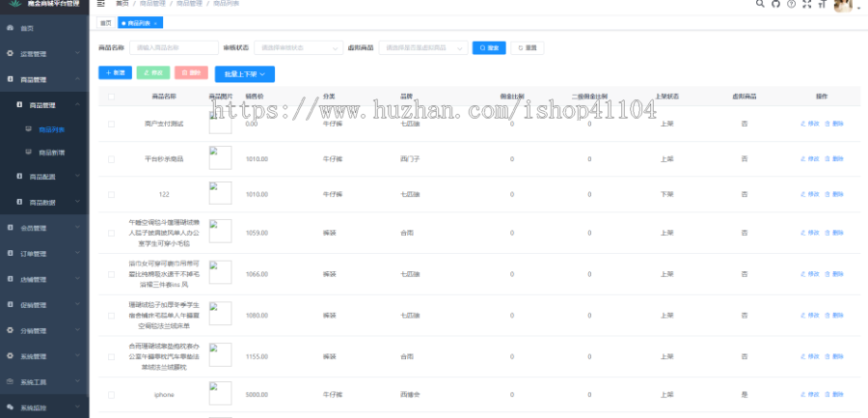Check the row for 平台秒杀商品
Screen dimensions: 868x418
[x=111, y=159]
